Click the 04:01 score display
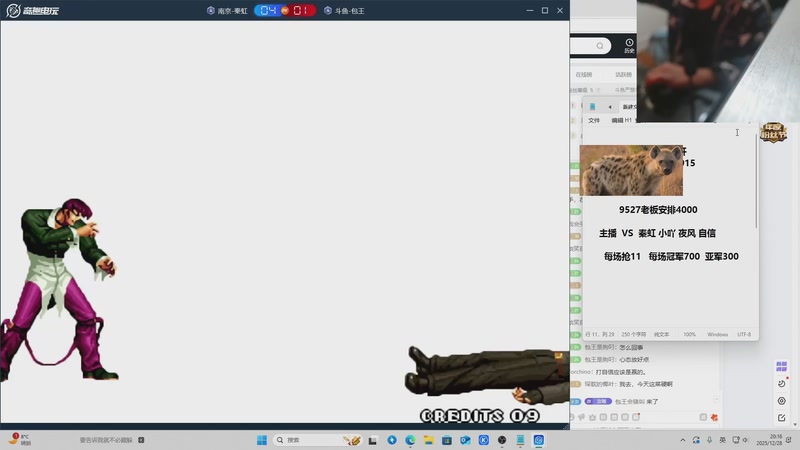The height and width of the screenshot is (450, 800). pyautogui.click(x=285, y=10)
